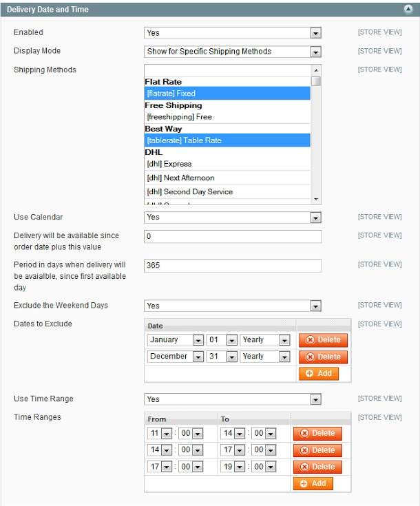Select [dhl] Express shipping method
The height and width of the screenshot is (506, 420).
[x=227, y=164]
